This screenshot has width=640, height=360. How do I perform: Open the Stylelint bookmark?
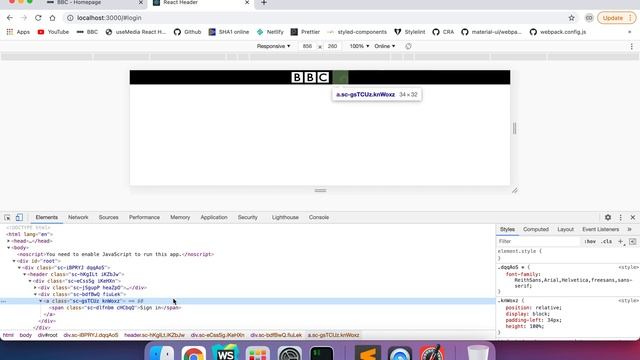[x=410, y=32]
